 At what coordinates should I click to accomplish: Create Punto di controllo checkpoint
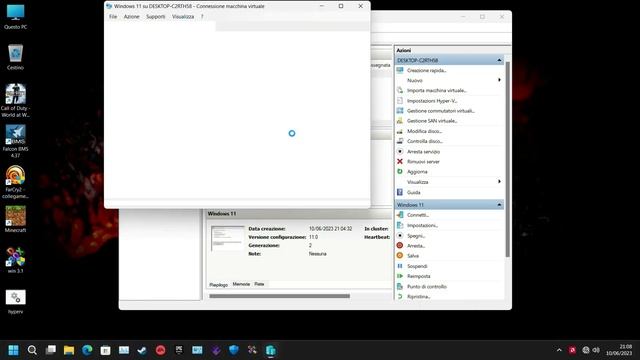[x=427, y=287]
